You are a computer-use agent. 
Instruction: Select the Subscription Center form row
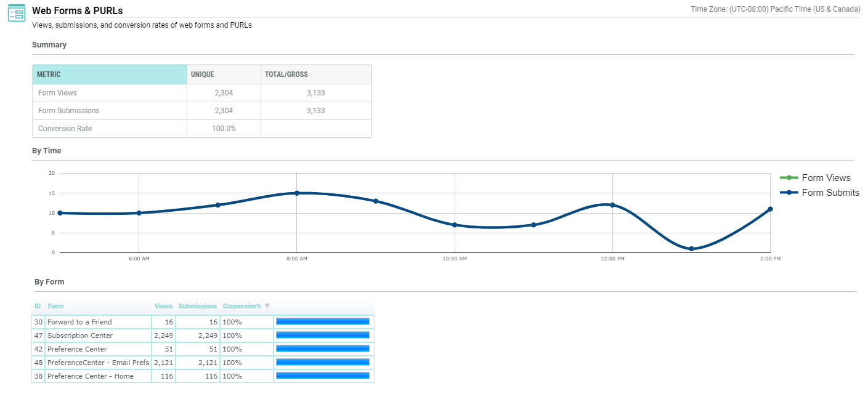click(x=80, y=336)
